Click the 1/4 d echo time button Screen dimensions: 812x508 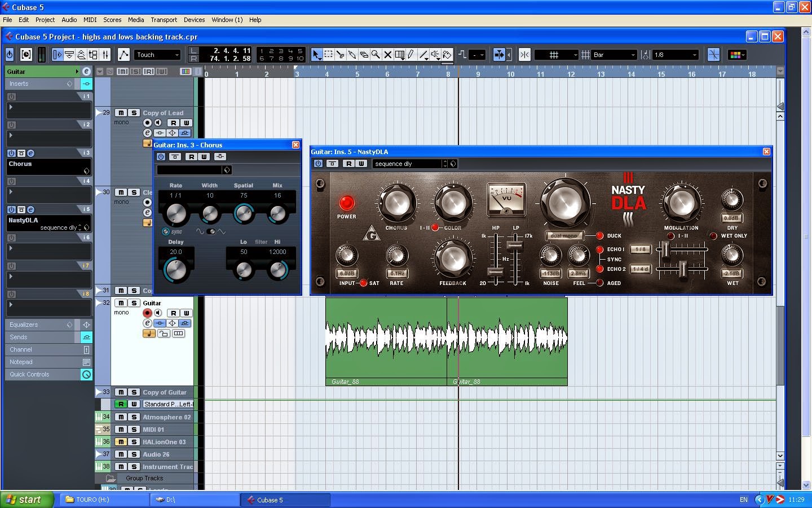point(641,269)
